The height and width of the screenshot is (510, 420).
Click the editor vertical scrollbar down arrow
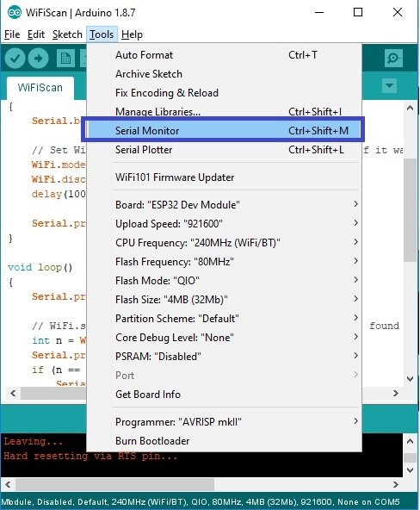click(x=410, y=378)
